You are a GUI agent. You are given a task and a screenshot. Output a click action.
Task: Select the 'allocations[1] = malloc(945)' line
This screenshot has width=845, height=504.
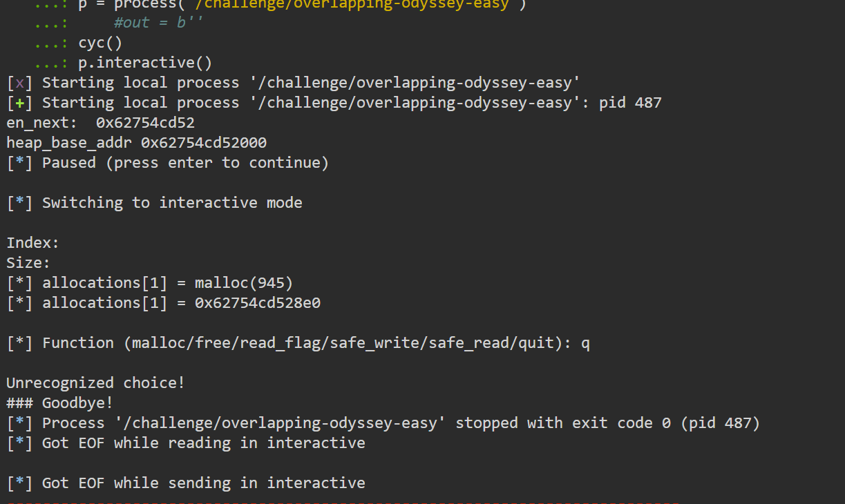(x=150, y=283)
